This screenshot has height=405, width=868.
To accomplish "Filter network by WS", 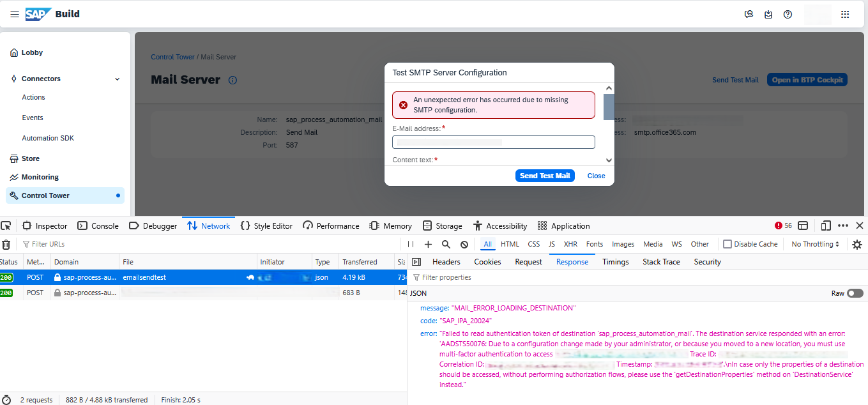I will [677, 244].
